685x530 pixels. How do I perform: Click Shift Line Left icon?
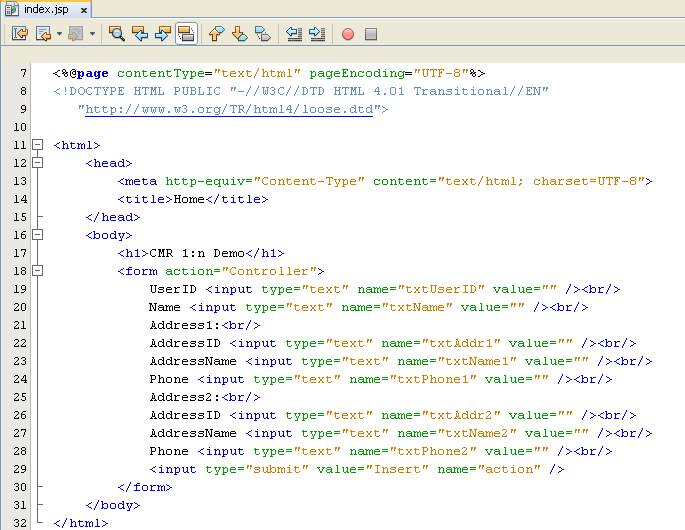[294, 34]
